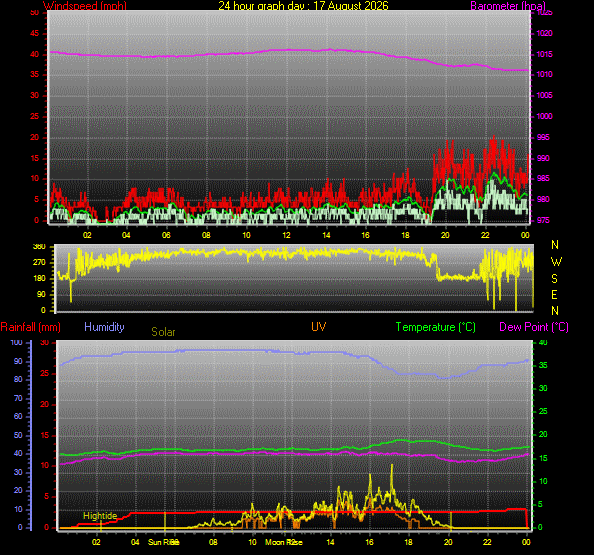Click the "360" wind direction scale value
This screenshot has width=594, height=555.
click(39, 247)
